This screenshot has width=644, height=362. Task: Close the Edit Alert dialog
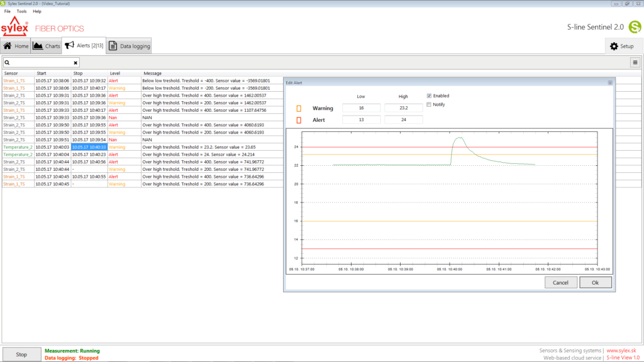click(x=610, y=82)
